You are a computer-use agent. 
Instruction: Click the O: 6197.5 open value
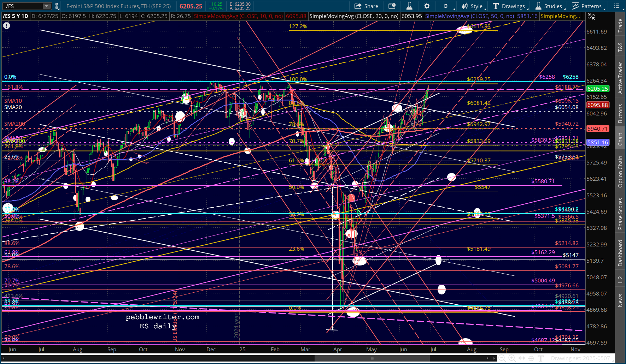(74, 16)
